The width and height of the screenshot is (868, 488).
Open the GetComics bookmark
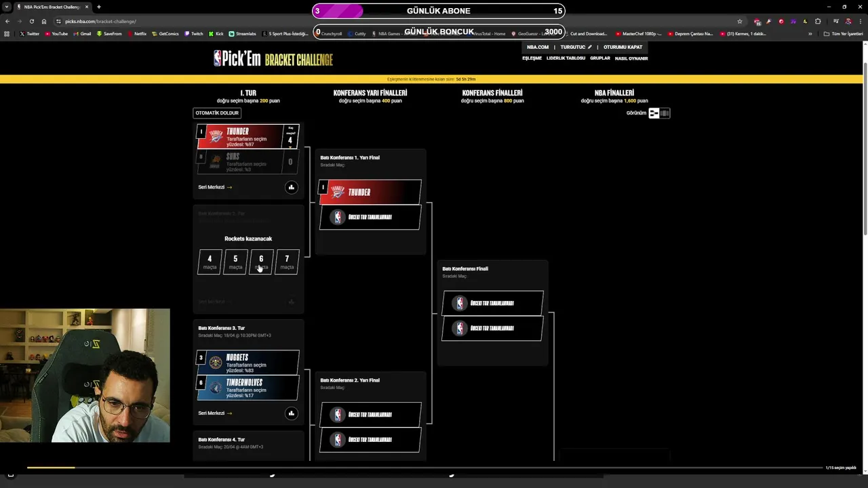click(165, 33)
